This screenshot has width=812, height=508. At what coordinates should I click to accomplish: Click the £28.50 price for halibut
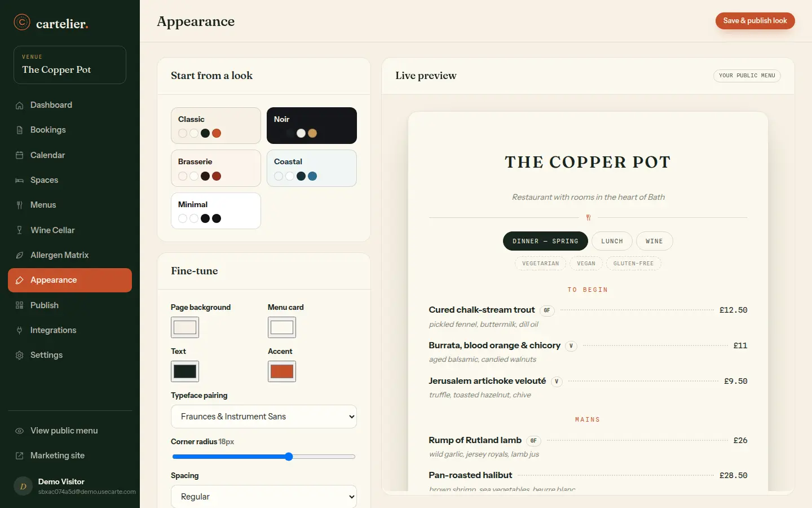[733, 476]
